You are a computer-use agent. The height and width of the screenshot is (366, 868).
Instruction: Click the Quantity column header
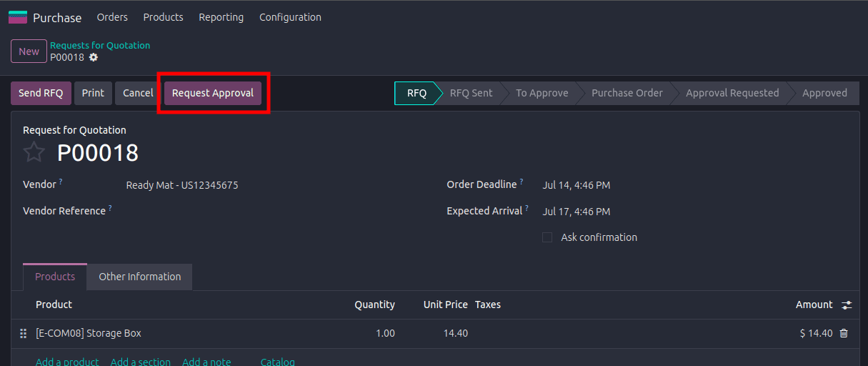point(374,305)
